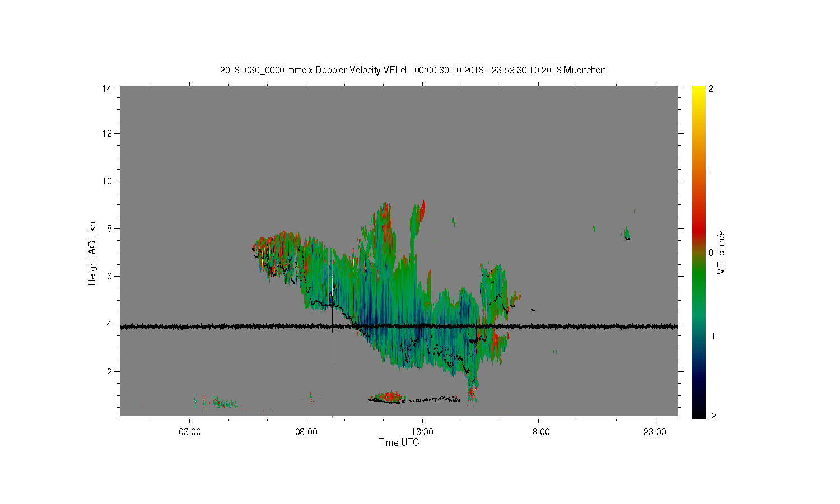Viewport: 840px width, 504px height.
Task: Click the height tick label 8
Action: click(x=109, y=228)
